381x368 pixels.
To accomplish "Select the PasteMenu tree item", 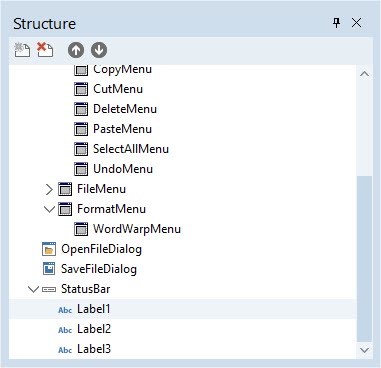I will (122, 129).
